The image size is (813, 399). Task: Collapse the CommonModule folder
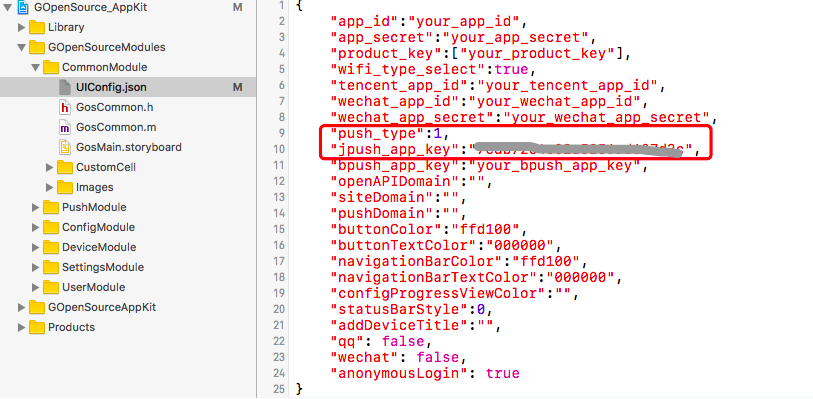pyautogui.click(x=35, y=67)
